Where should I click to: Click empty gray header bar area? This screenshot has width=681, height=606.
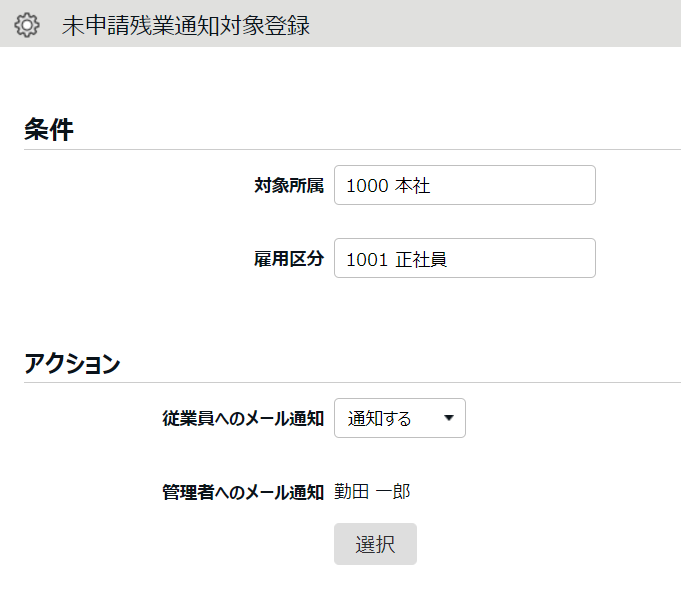click(x=500, y=24)
